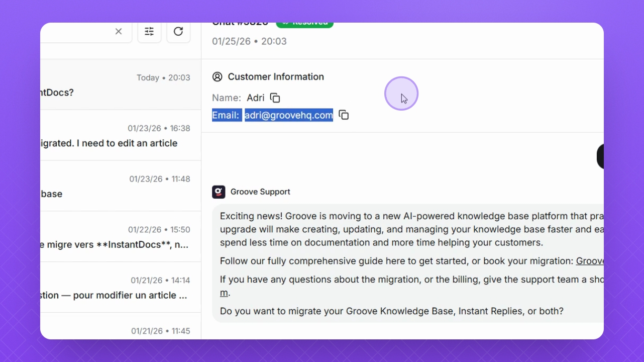Open the filter options sliders button
The image size is (644, 362).
pyautogui.click(x=149, y=32)
